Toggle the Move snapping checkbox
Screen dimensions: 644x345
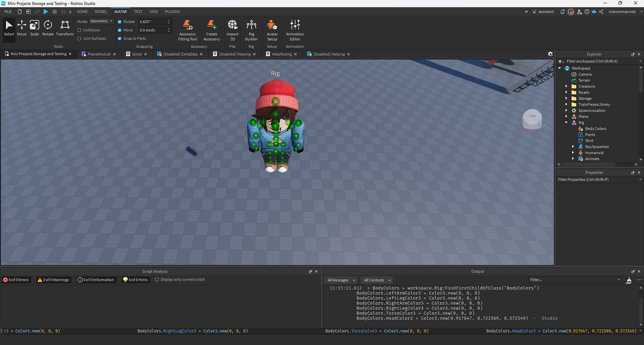119,30
